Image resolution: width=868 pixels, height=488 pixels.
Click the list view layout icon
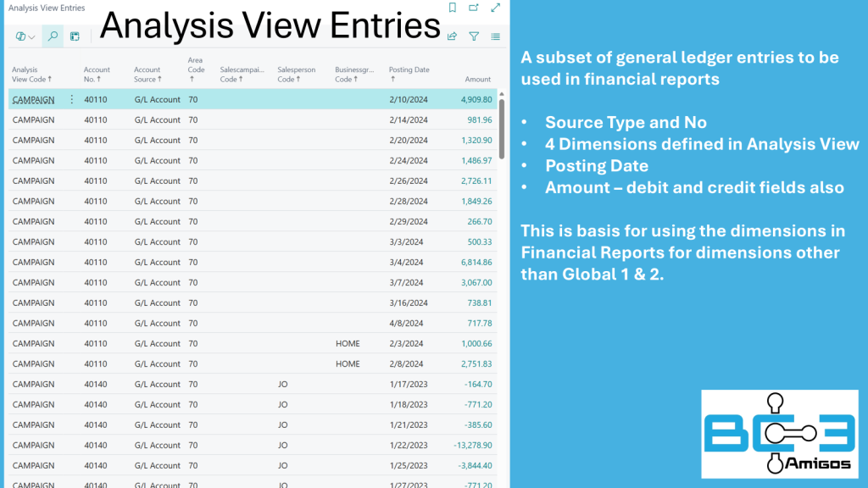496,36
